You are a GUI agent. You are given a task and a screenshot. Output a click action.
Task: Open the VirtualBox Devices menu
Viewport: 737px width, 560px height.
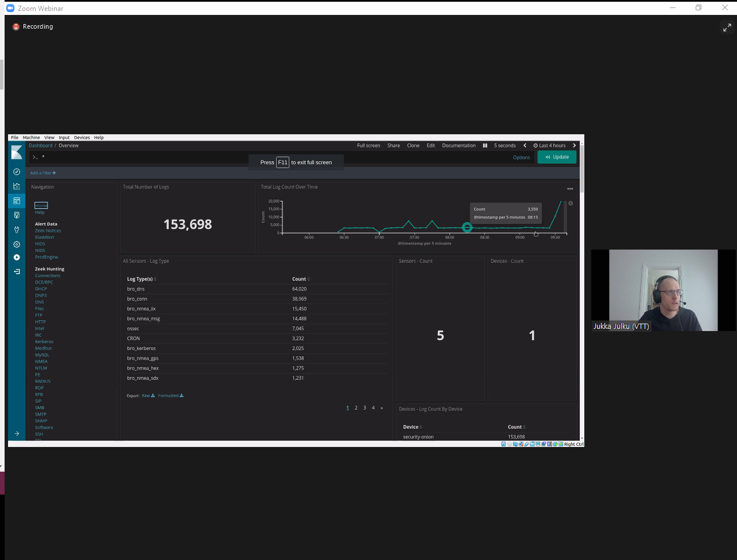tap(82, 138)
